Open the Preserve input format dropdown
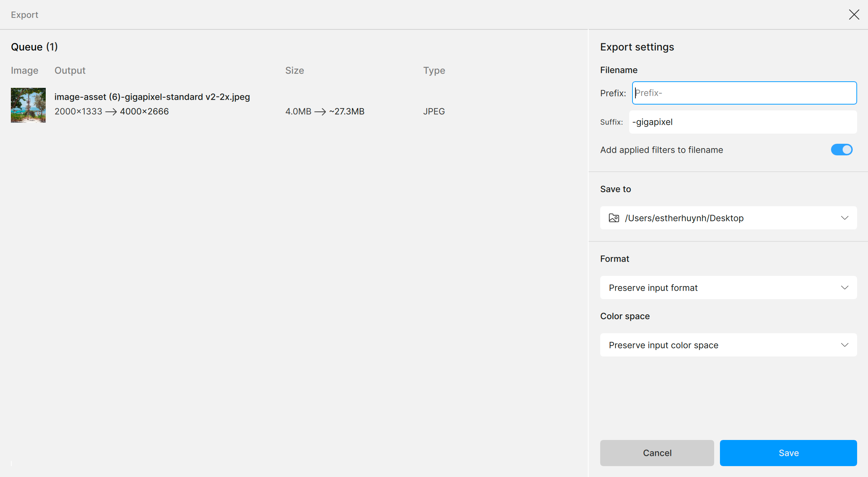This screenshot has height=477, width=868. point(728,288)
